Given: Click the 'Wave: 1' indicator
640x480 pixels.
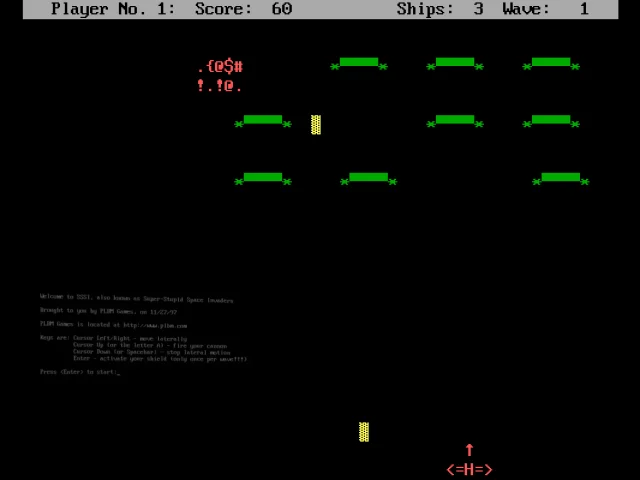Looking at the screenshot, I should tap(546, 9).
